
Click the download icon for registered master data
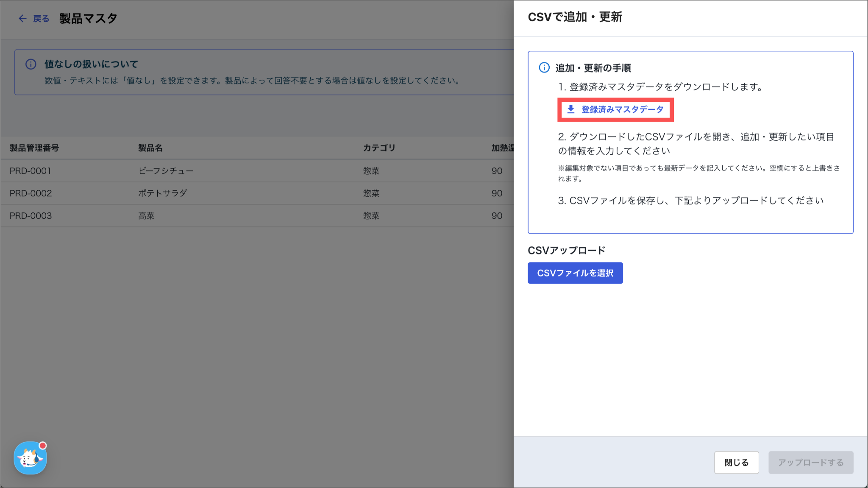tap(571, 109)
